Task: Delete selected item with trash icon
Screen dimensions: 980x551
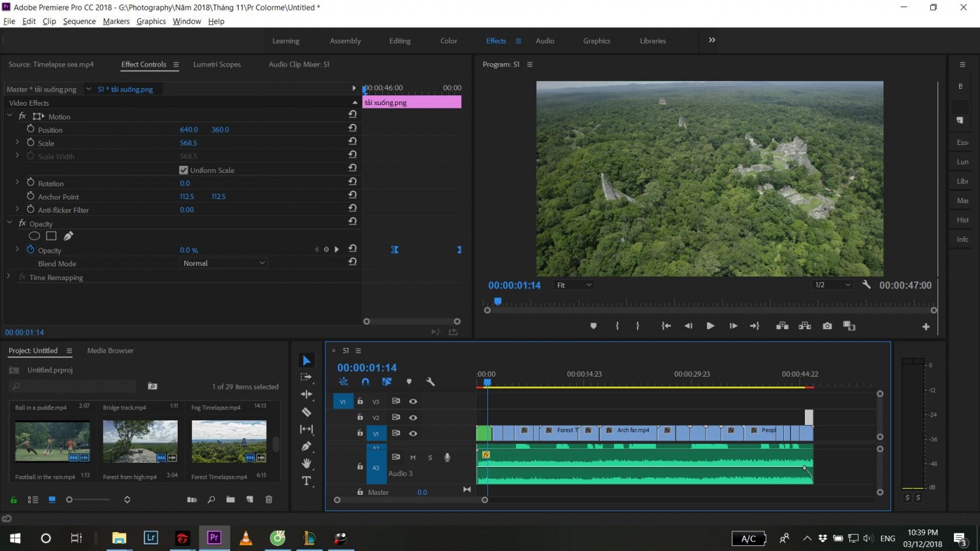Action: pyautogui.click(x=269, y=499)
